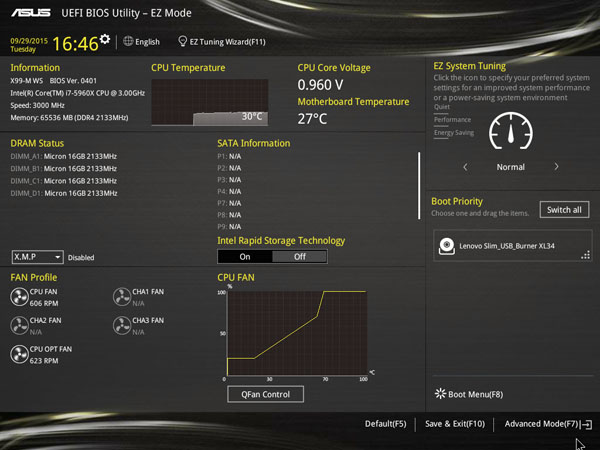The image size is (600, 450).
Task: Click the CPU FAN curve graph
Action: (x=297, y=333)
